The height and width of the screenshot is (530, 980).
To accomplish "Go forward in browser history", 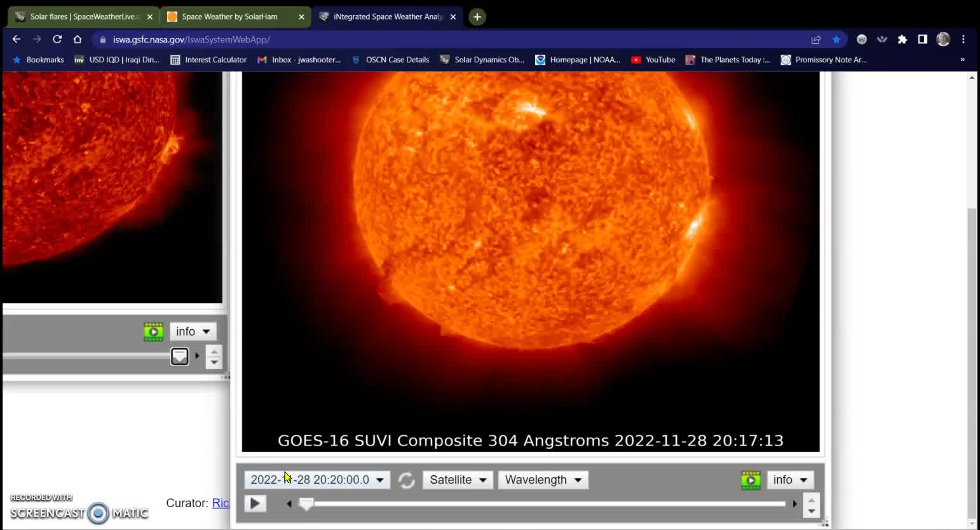I will click(x=37, y=39).
